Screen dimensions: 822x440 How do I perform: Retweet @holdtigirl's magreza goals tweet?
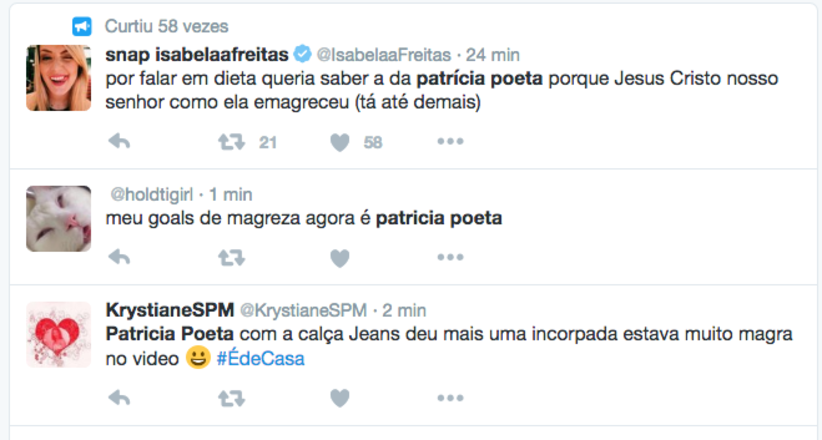(x=232, y=258)
